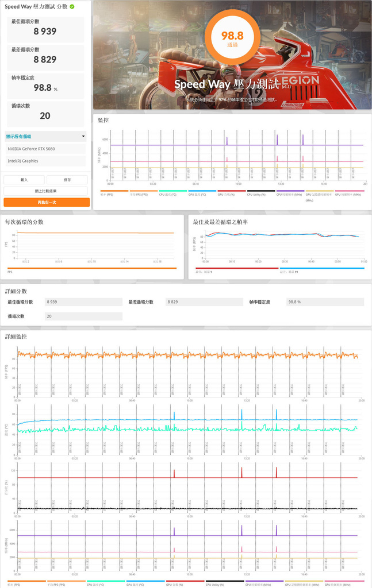Toggle the purple CPU clock (MHz) legend in the 監控 panel
The image size is (372, 588).
(290, 193)
